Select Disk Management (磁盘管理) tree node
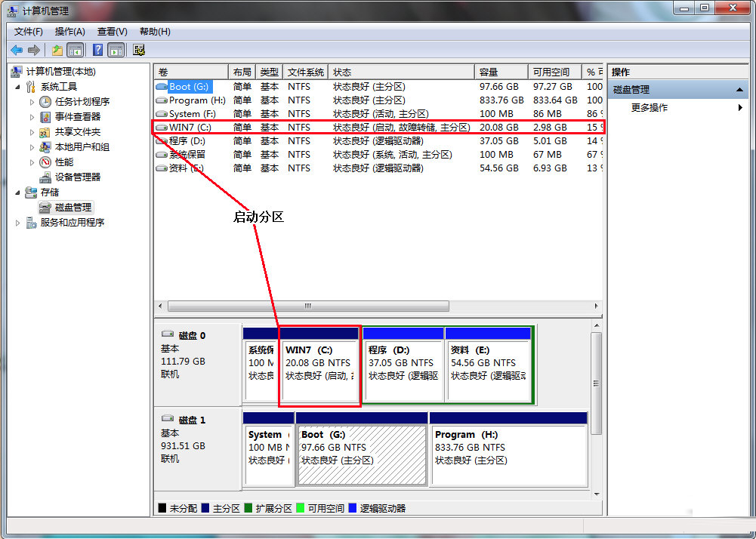 pos(73,207)
